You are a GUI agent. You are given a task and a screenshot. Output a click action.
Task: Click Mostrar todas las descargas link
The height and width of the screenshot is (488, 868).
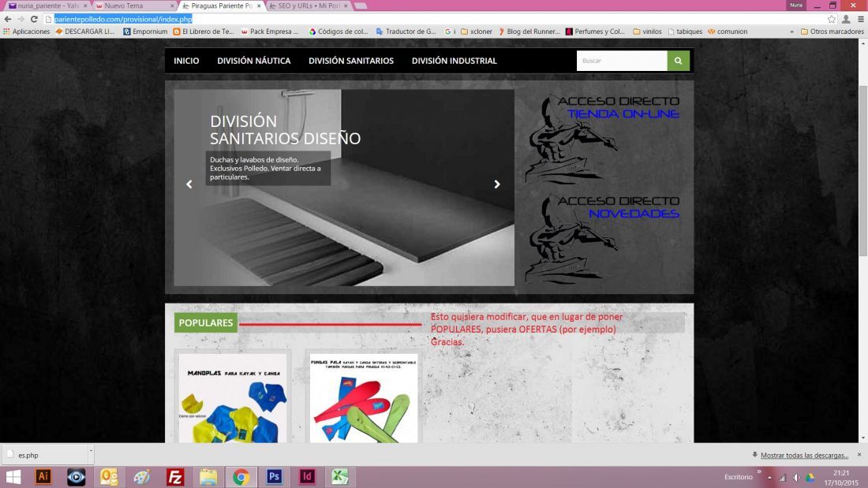(804, 456)
